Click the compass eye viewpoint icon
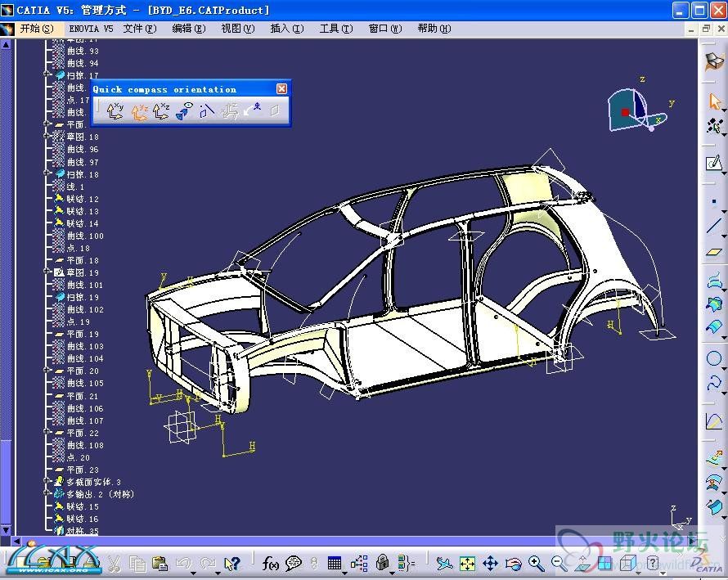The width and height of the screenshot is (728, 580). tap(184, 111)
